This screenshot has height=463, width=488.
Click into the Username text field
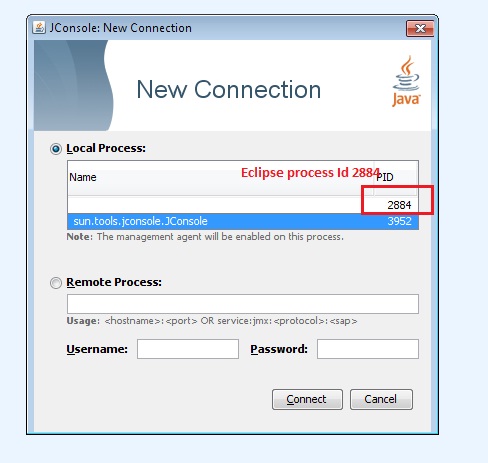[188, 349]
